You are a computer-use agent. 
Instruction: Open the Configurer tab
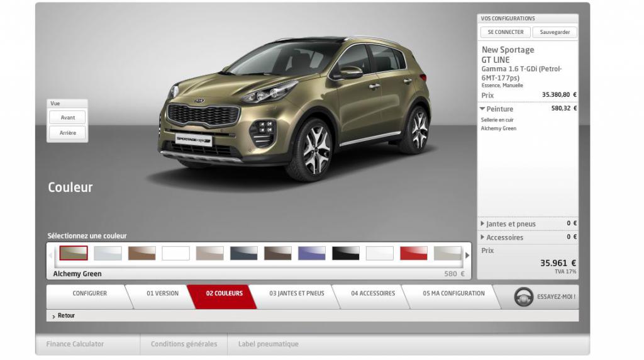[x=89, y=293]
